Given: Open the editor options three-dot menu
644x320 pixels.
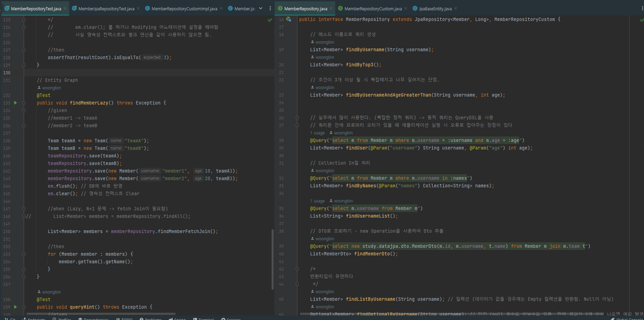Looking at the screenshot, I should [270, 8].
